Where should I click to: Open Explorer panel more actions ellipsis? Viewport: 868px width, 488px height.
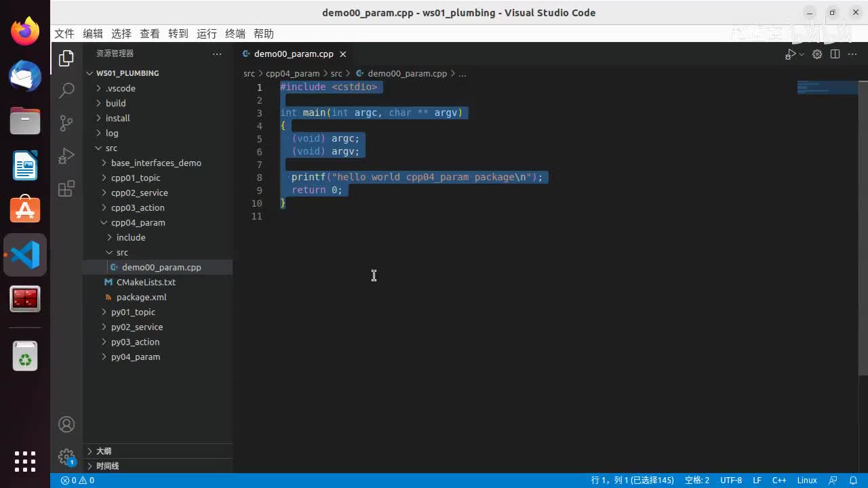(x=217, y=54)
